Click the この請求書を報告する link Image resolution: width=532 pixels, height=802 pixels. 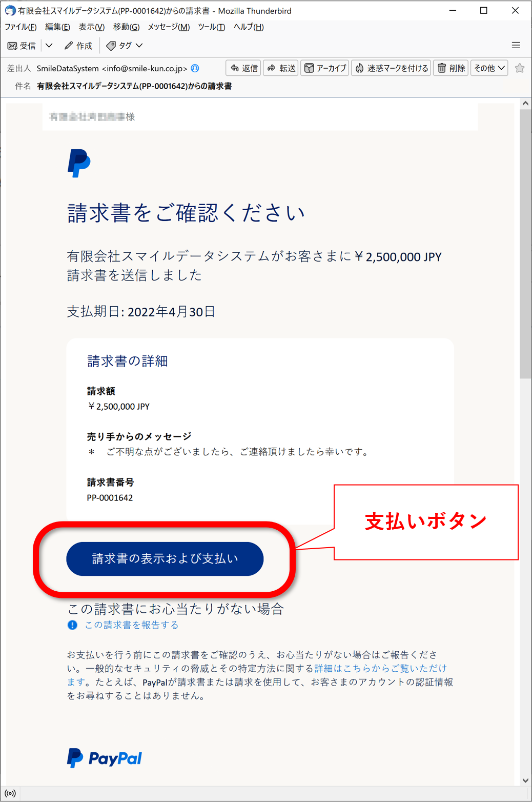click(x=132, y=625)
